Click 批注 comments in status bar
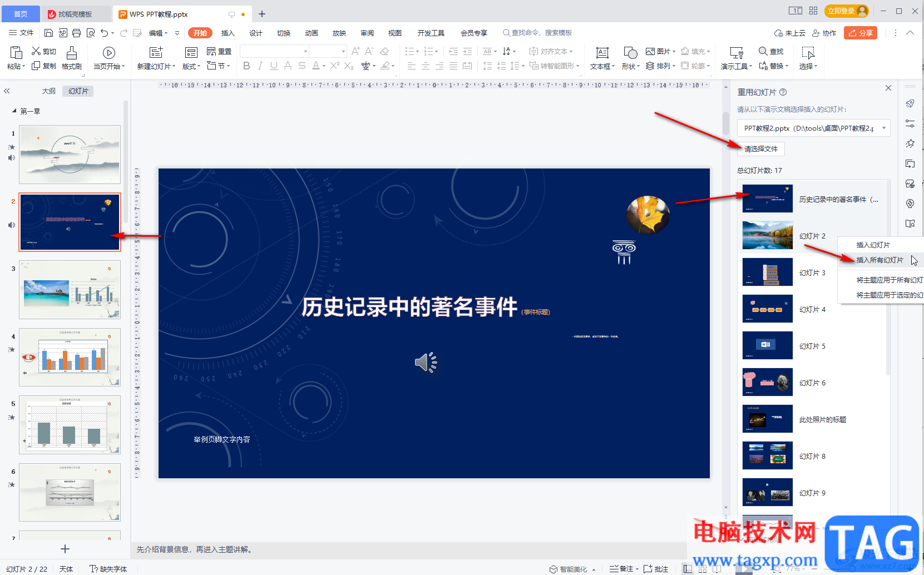The height and width of the screenshot is (575, 924). coord(656,569)
